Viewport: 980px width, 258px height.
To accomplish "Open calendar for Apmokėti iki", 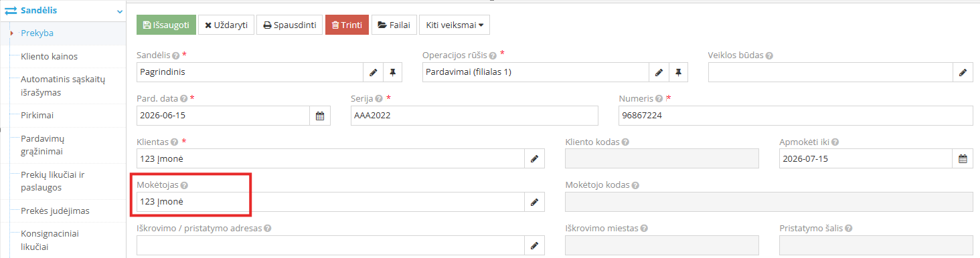I will pos(963,158).
